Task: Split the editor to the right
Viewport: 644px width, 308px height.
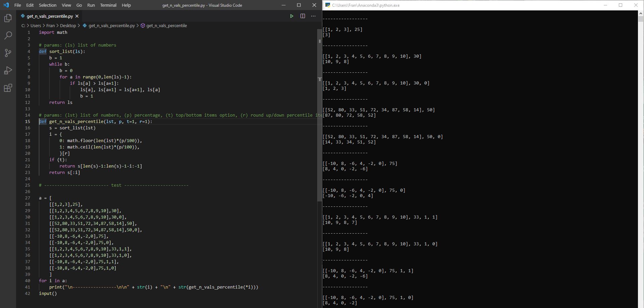Action: 303,16
